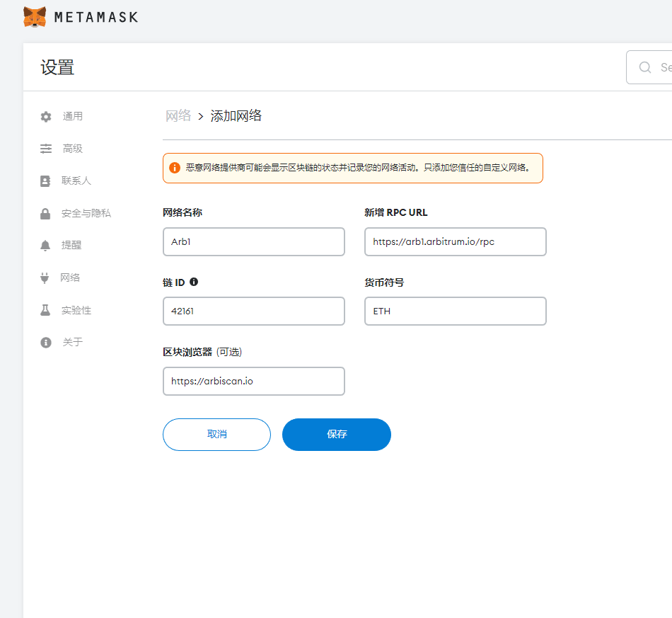This screenshot has height=618, width=672.
Task: Open the 高级 settings tab
Action: (x=72, y=149)
